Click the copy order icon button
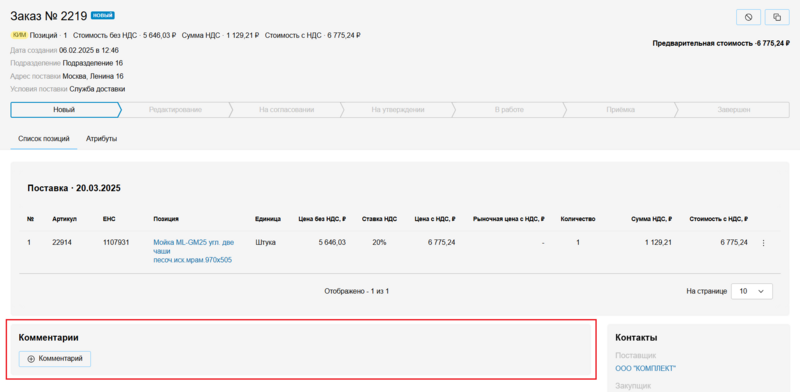 pyautogui.click(x=777, y=17)
